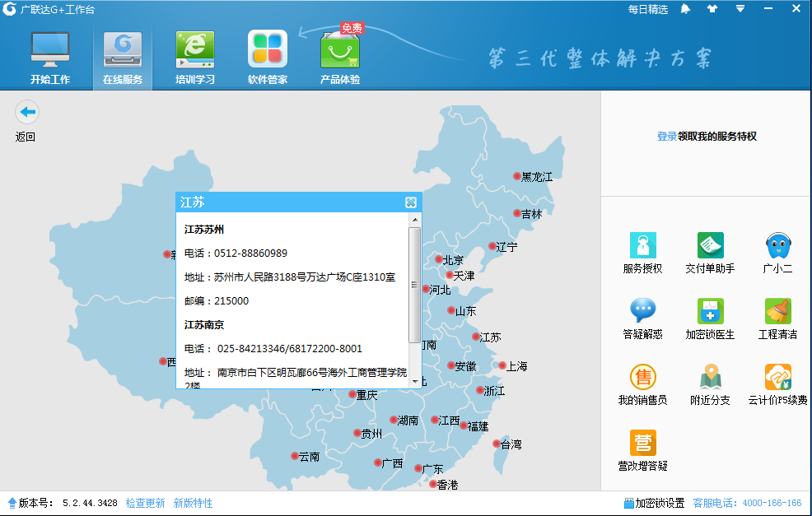Select 贵州 marker on map
The image size is (812, 516).
tap(357, 433)
